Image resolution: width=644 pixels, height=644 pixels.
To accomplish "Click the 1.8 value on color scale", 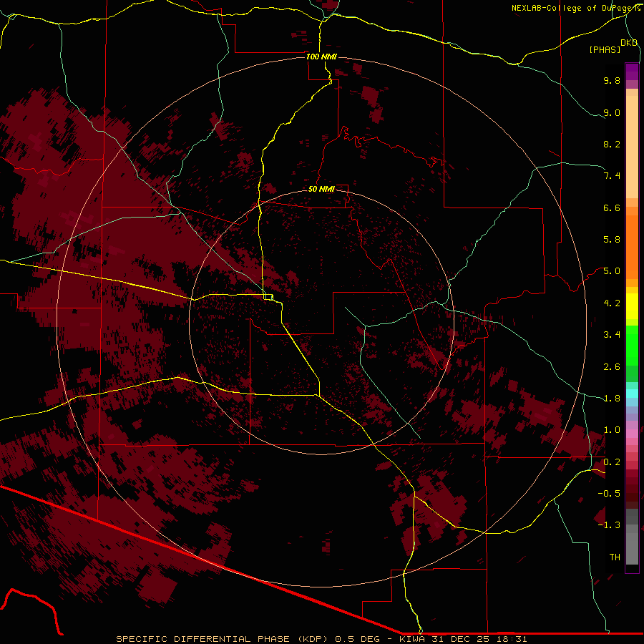I will (612, 399).
